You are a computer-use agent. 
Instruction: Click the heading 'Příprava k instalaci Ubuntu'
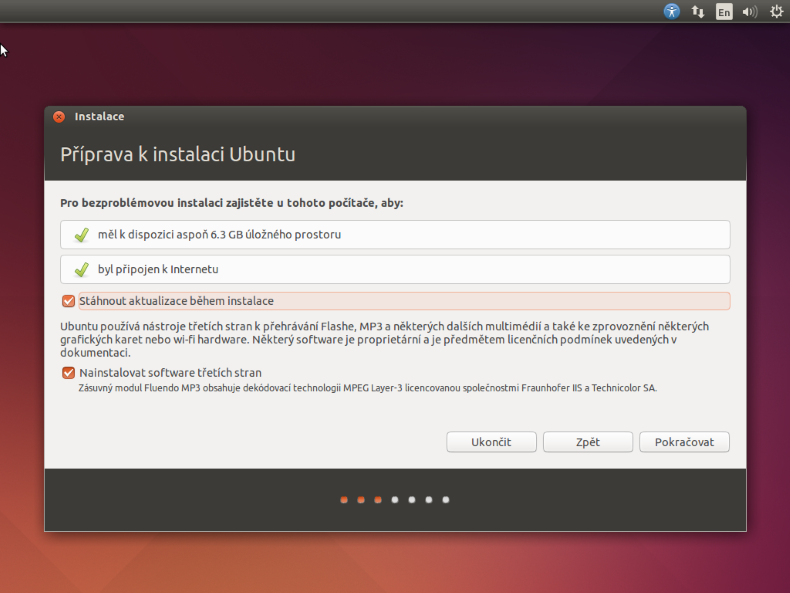(178, 155)
